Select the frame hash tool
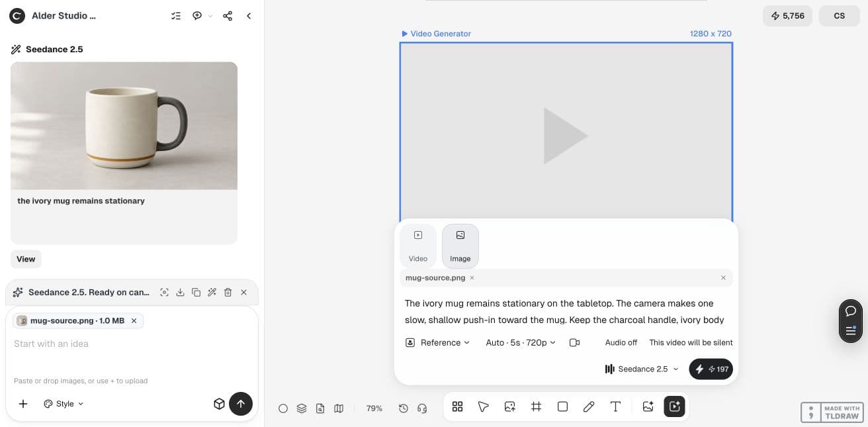The width and height of the screenshot is (868, 427). click(537, 406)
